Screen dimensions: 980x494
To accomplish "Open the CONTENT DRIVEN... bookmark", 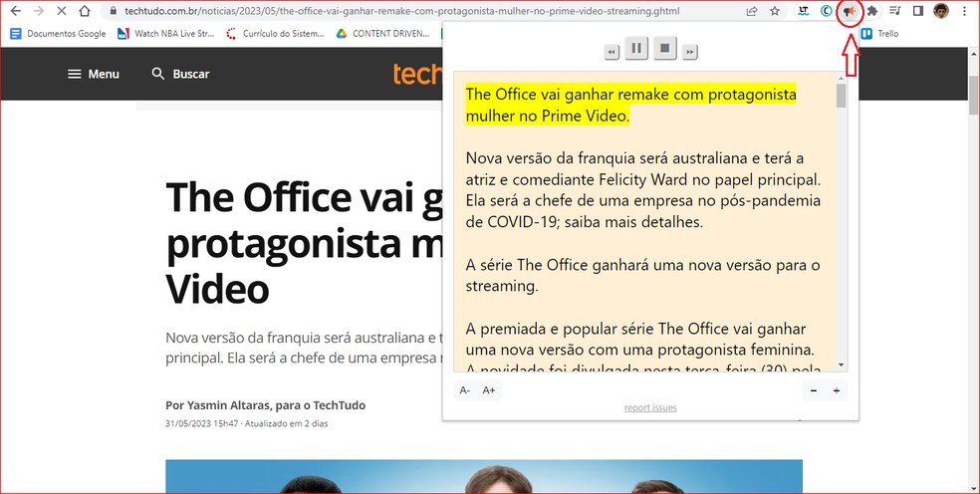I will click(382, 34).
